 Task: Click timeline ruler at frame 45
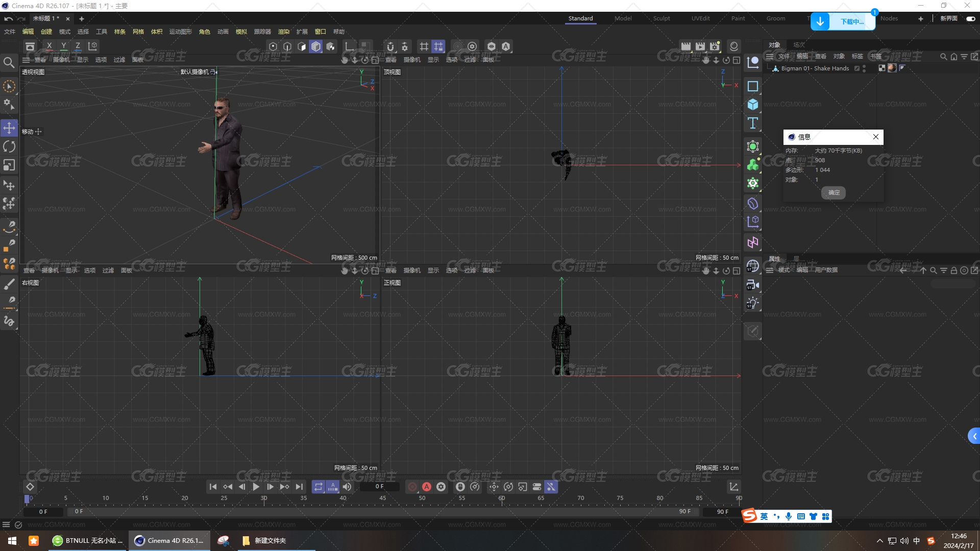383,498
